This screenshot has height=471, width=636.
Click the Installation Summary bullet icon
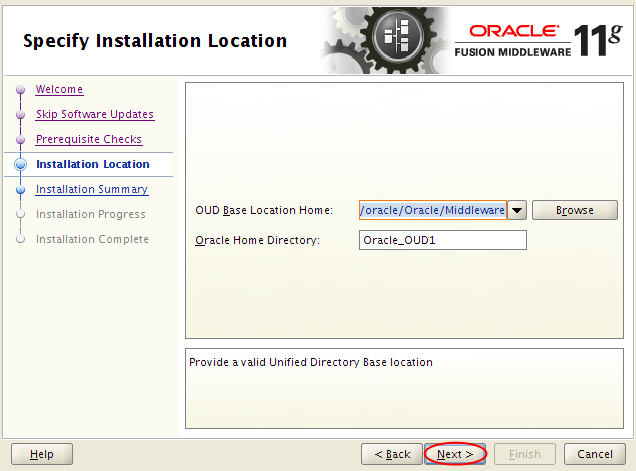(20, 189)
